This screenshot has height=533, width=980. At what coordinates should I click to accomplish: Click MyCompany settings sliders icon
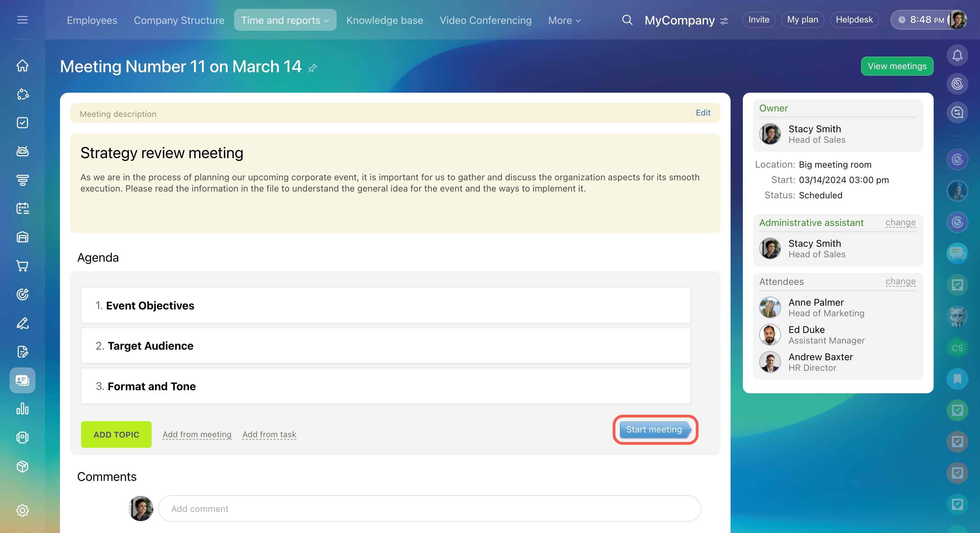point(724,20)
